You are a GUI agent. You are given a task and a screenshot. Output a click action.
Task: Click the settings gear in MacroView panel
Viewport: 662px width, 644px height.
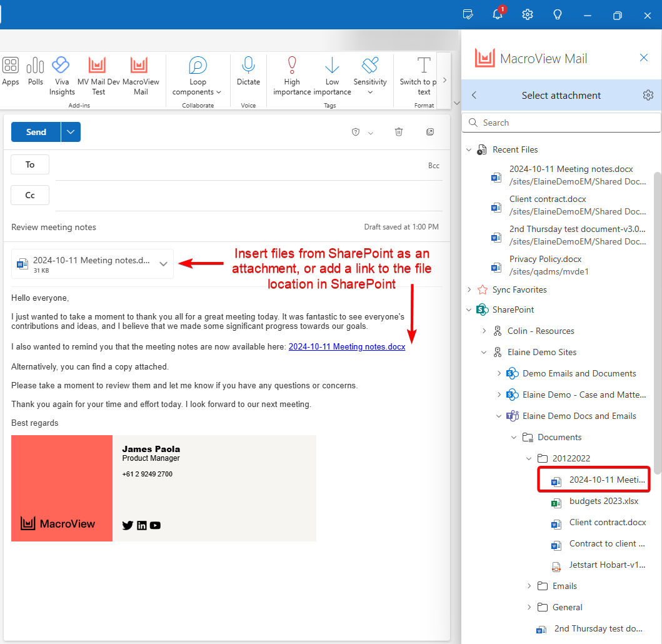pos(648,95)
